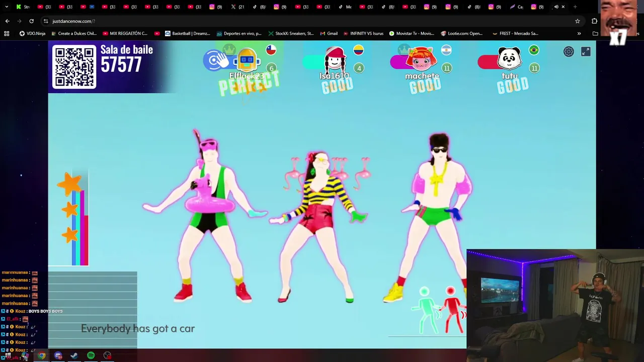Click Kouz's 'BOYS BOYS BOYS' chat message
The image size is (644, 362).
pos(45,311)
